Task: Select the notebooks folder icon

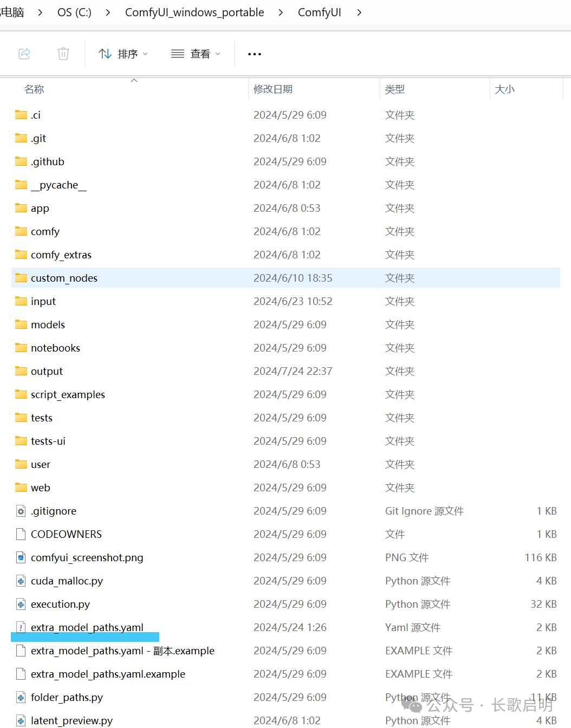Action: point(21,348)
